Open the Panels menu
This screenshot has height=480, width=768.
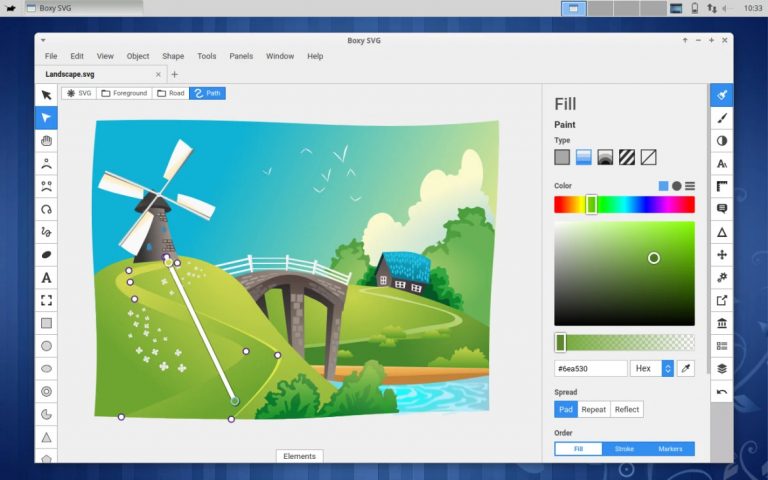click(241, 56)
